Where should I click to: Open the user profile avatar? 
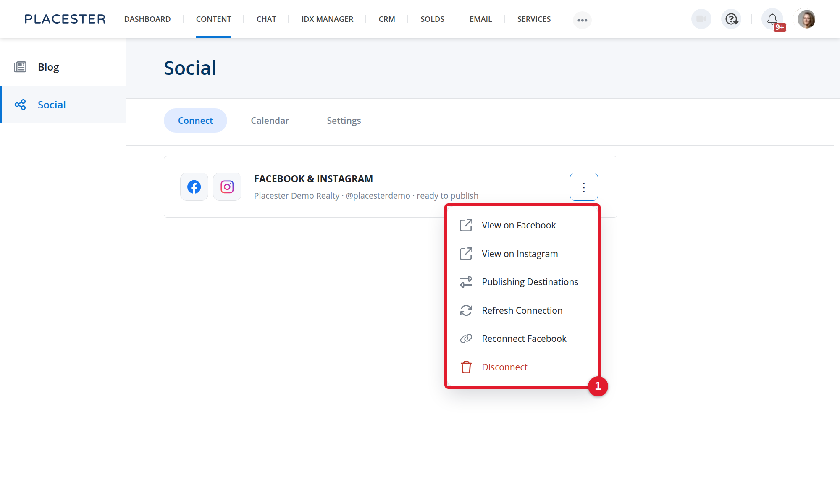[x=806, y=19]
